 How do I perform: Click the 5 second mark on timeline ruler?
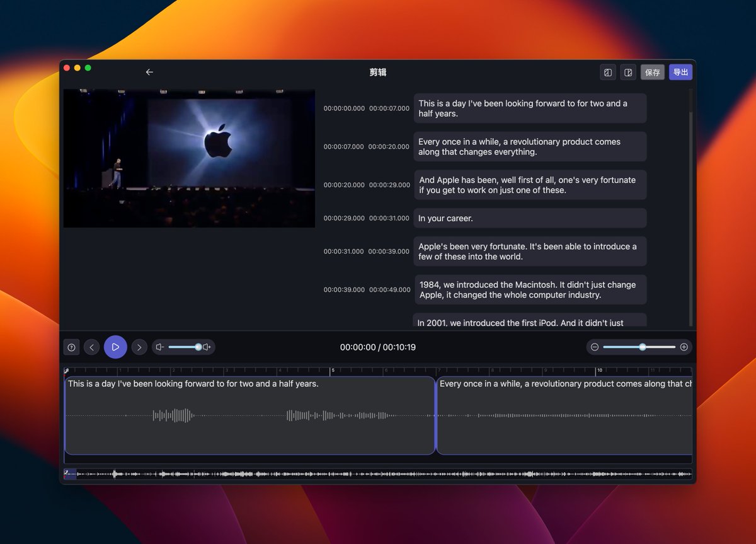331,371
